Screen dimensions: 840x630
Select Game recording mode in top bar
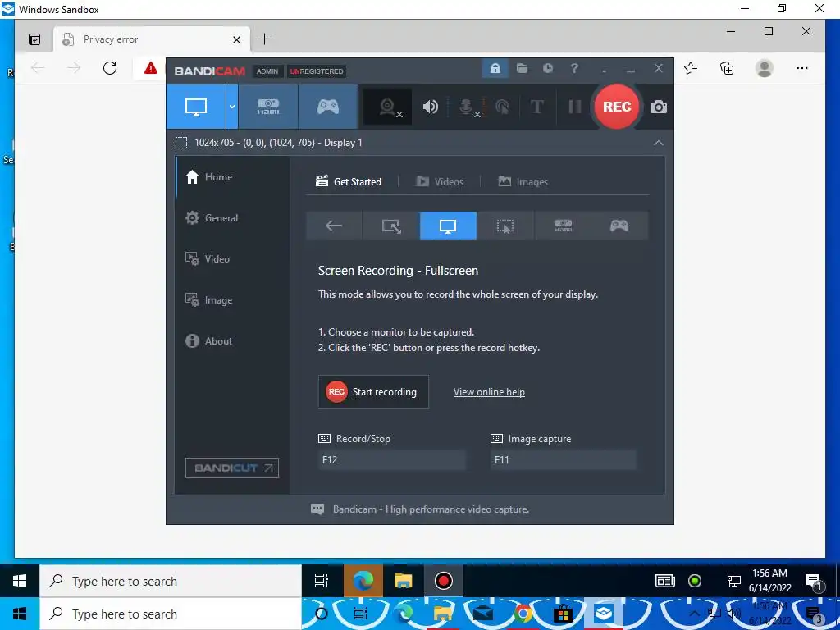(328, 107)
